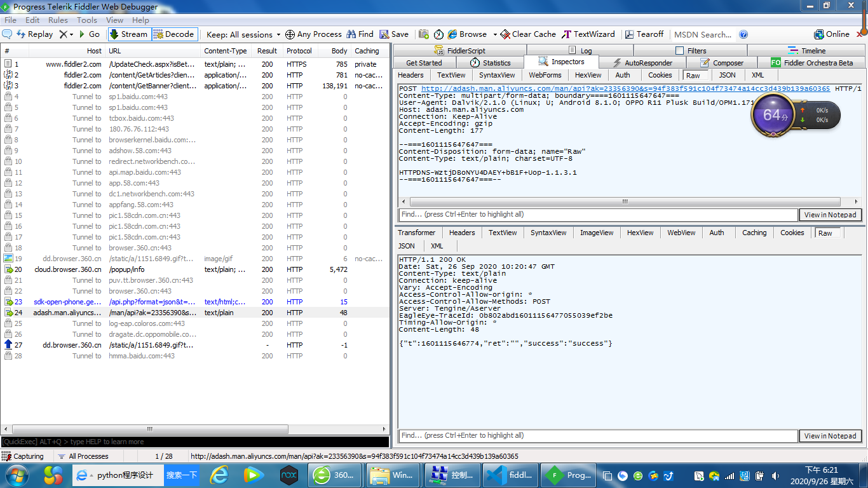Toggle Stream mode

(x=128, y=34)
